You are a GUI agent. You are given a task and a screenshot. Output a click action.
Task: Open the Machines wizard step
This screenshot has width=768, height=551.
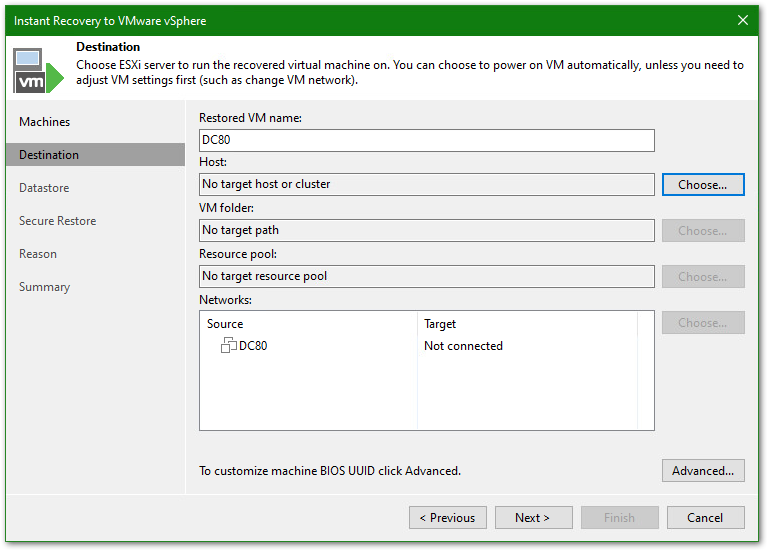[45, 122]
